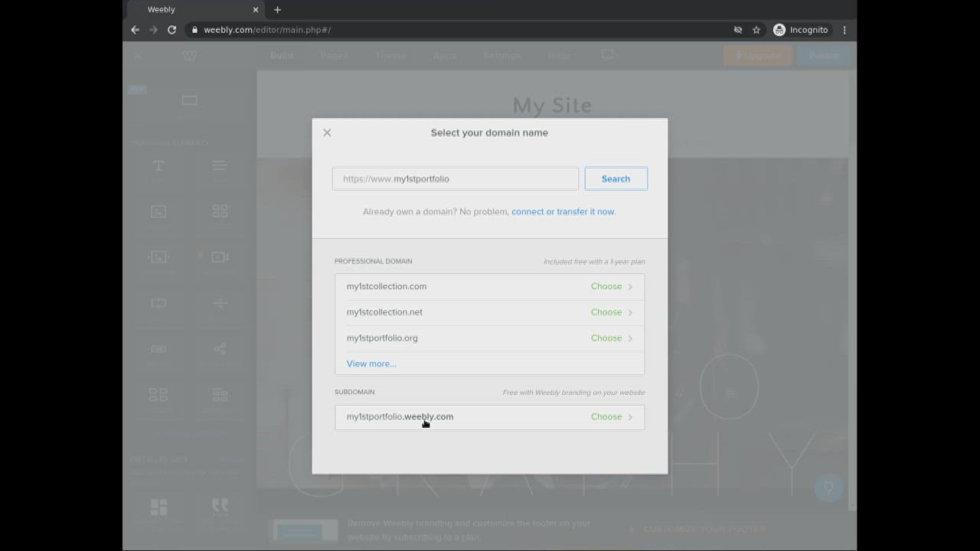Open the device preview switcher icon

click(609, 55)
